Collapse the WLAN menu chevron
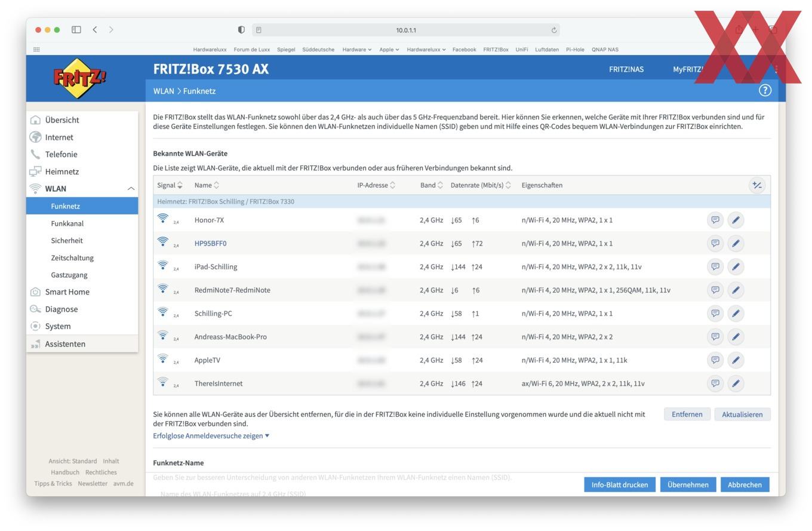This screenshot has width=812, height=531. [x=131, y=189]
